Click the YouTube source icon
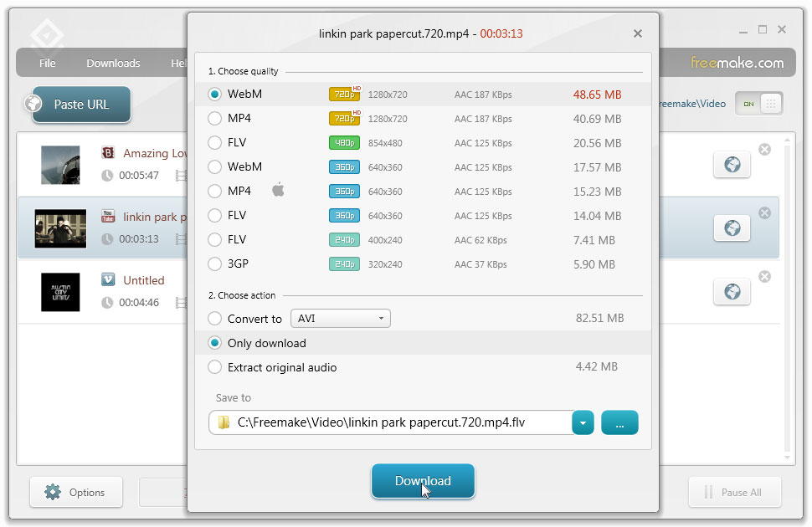Image resolution: width=812 pixels, height=527 pixels. coord(108,216)
